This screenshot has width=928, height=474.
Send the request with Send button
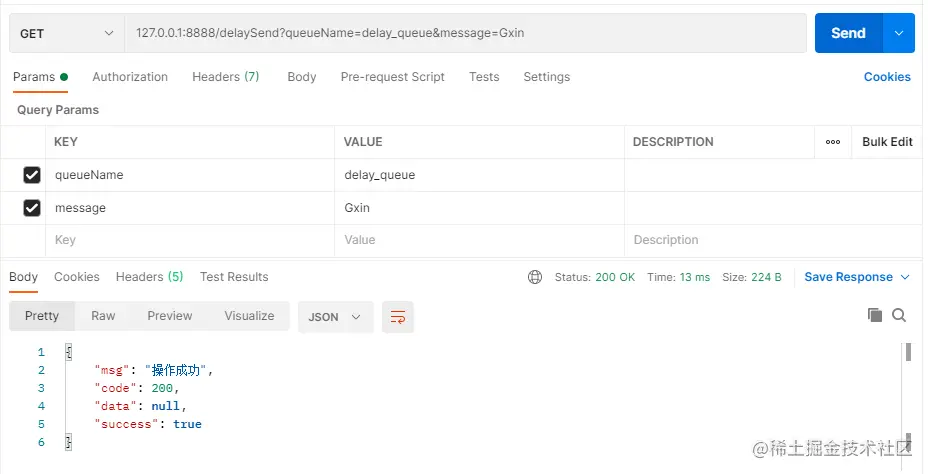pos(849,33)
